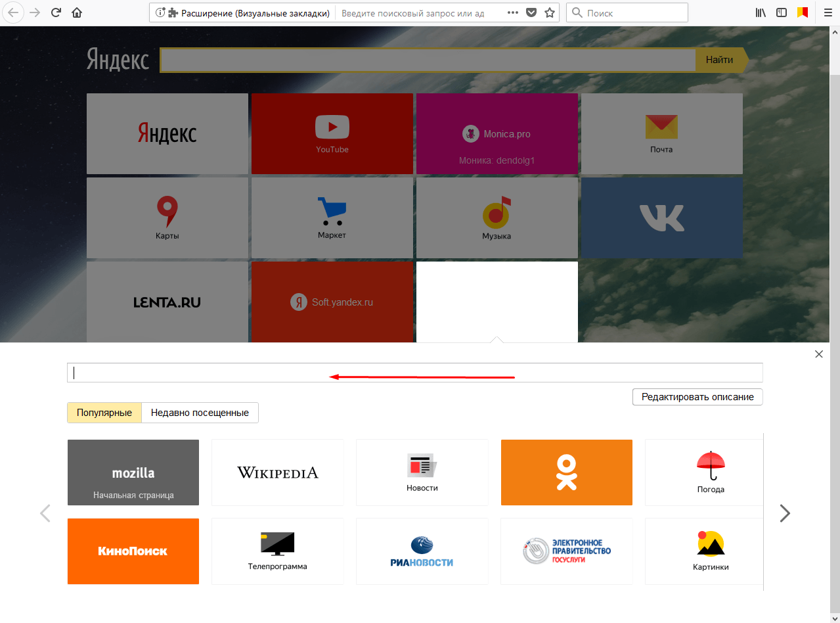
Task: Toggle the sidebar view icon
Action: 782,12
